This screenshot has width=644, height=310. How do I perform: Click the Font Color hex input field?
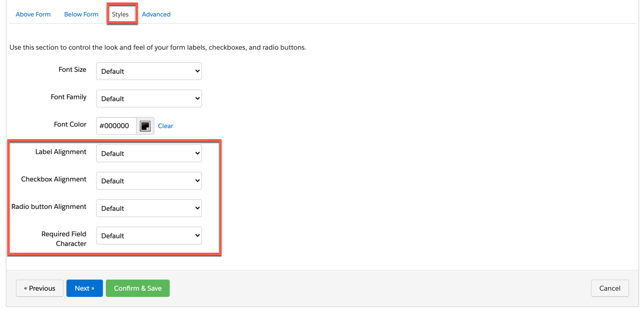116,126
